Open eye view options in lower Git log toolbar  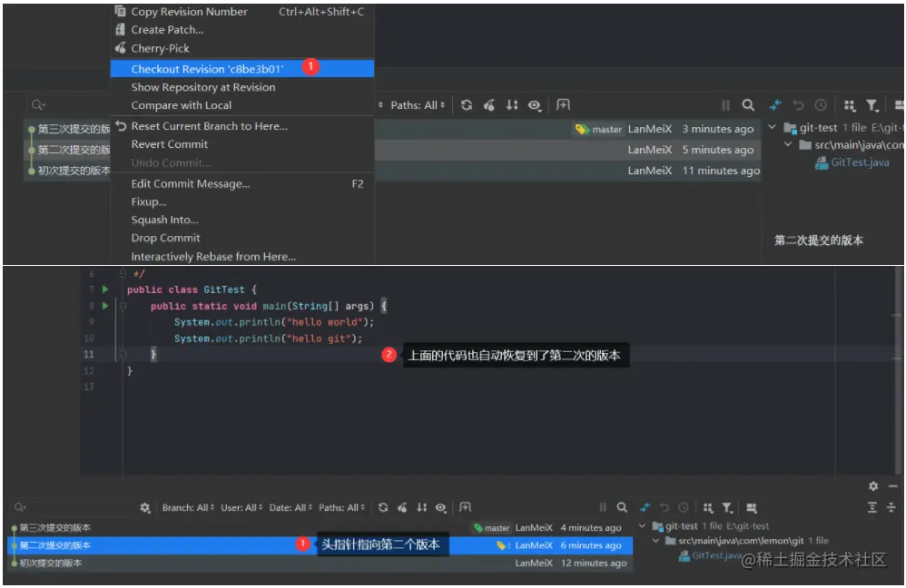(x=441, y=507)
